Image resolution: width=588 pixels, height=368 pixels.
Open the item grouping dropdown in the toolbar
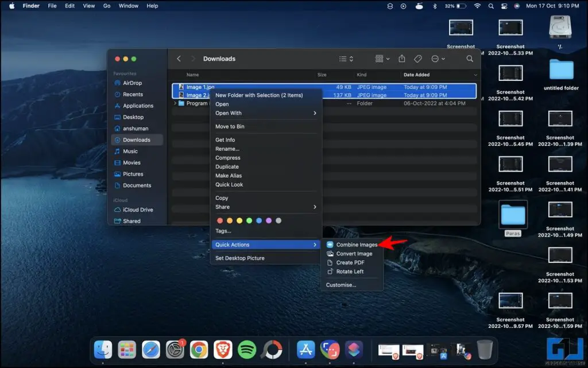coord(380,58)
